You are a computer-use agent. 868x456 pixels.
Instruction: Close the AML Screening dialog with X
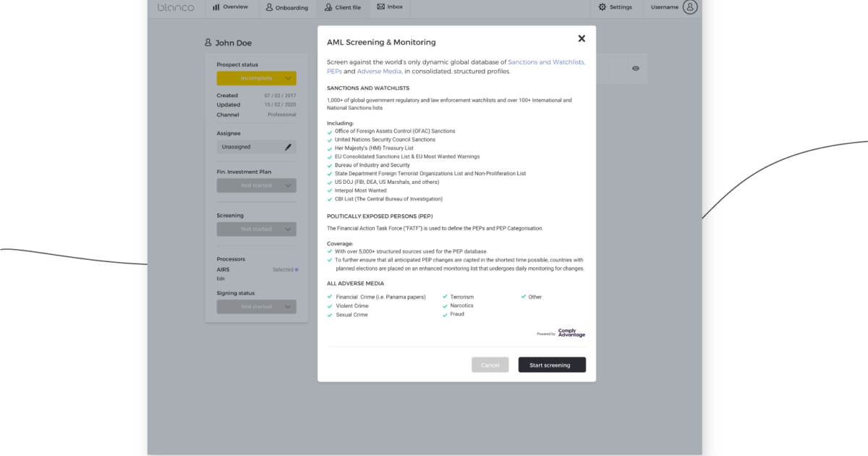582,38
